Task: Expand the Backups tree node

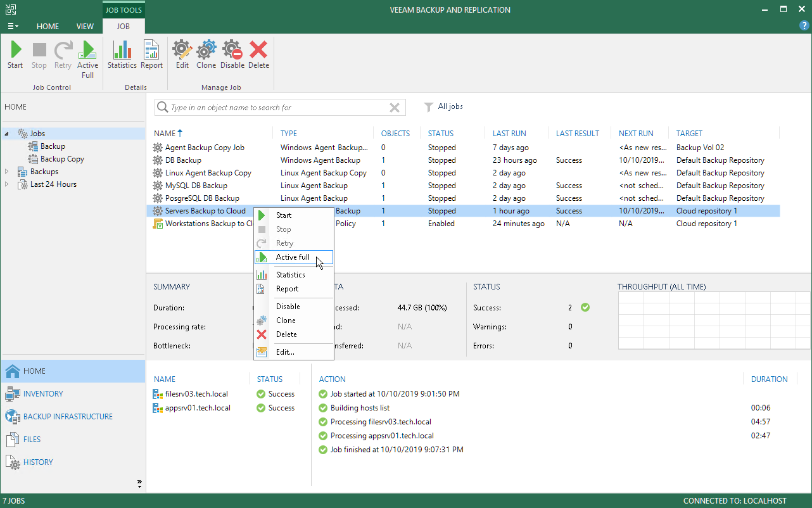Action: 7,172
